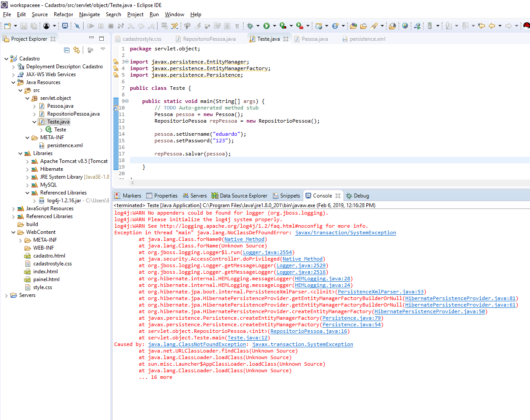Open Project Explorer view menu triangle

(103, 49)
